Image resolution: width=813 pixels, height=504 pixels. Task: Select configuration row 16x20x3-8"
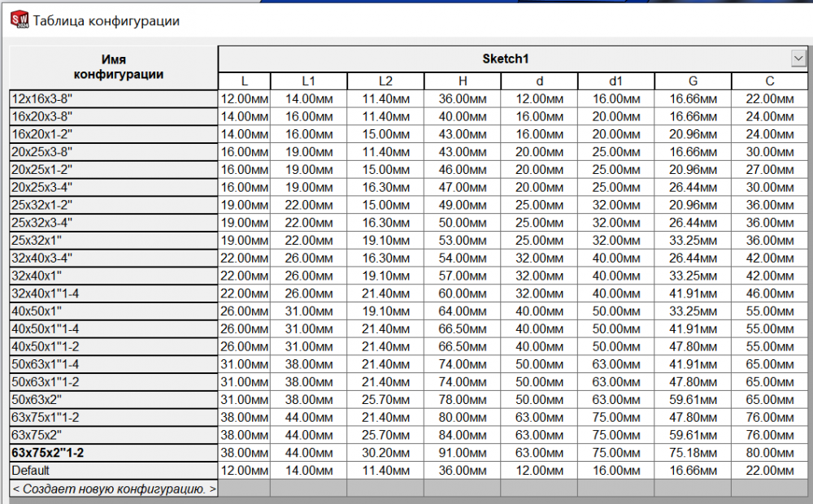click(x=114, y=117)
